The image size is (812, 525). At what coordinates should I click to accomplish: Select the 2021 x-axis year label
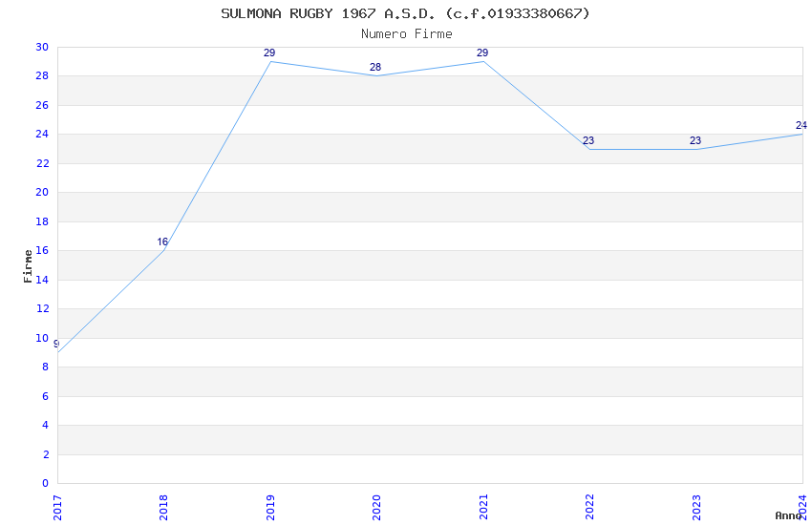pos(483,508)
